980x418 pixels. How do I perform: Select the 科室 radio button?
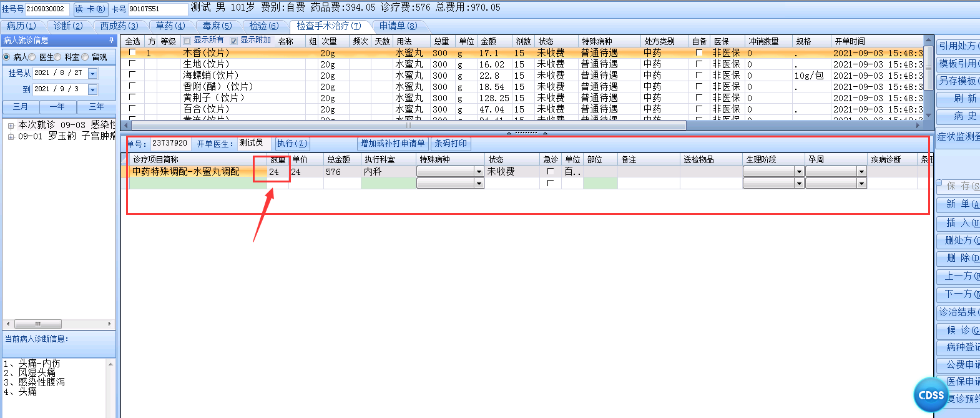point(59,57)
